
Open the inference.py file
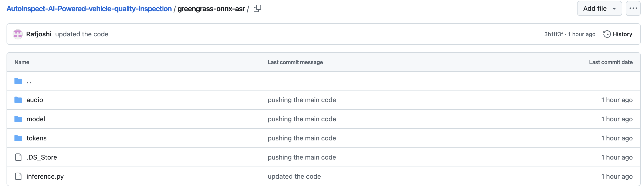(45, 176)
